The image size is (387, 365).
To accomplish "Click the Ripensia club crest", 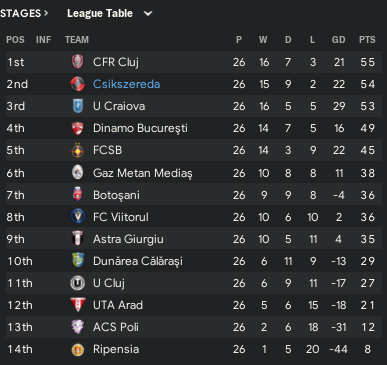I will pos(78,349).
